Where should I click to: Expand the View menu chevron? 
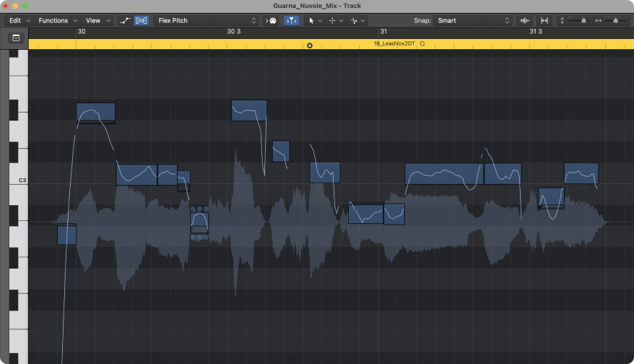click(x=108, y=21)
